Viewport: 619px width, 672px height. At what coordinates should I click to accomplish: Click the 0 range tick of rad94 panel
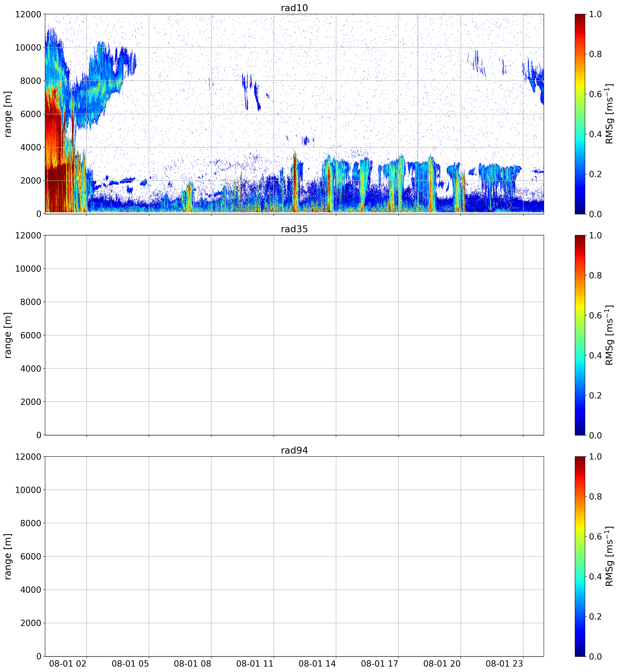tap(39, 656)
